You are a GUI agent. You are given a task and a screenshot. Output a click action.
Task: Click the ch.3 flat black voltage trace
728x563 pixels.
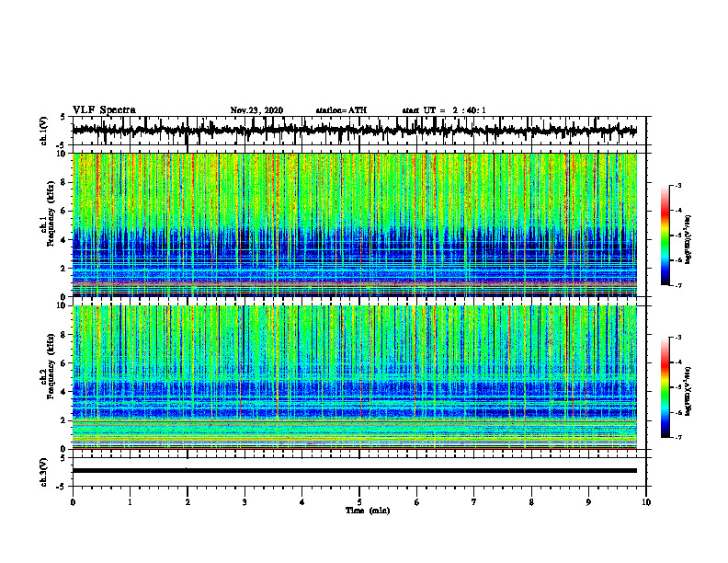click(355, 471)
